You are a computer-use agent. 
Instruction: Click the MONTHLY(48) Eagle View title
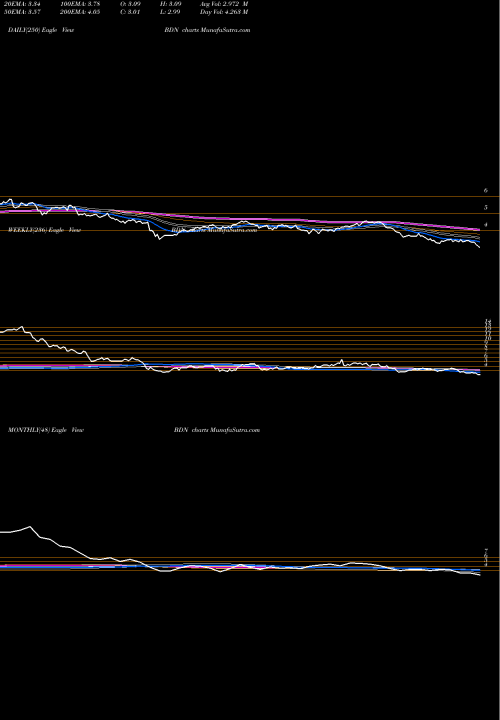click(x=46, y=430)
